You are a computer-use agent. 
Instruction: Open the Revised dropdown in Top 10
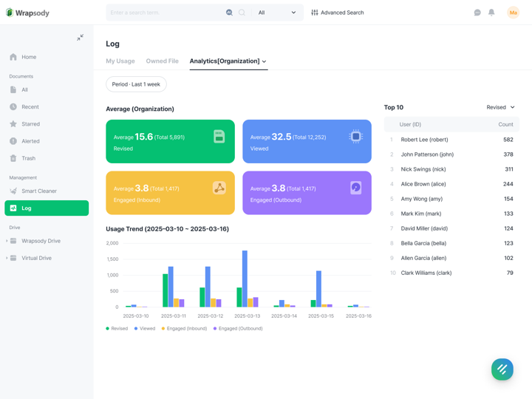(x=500, y=107)
